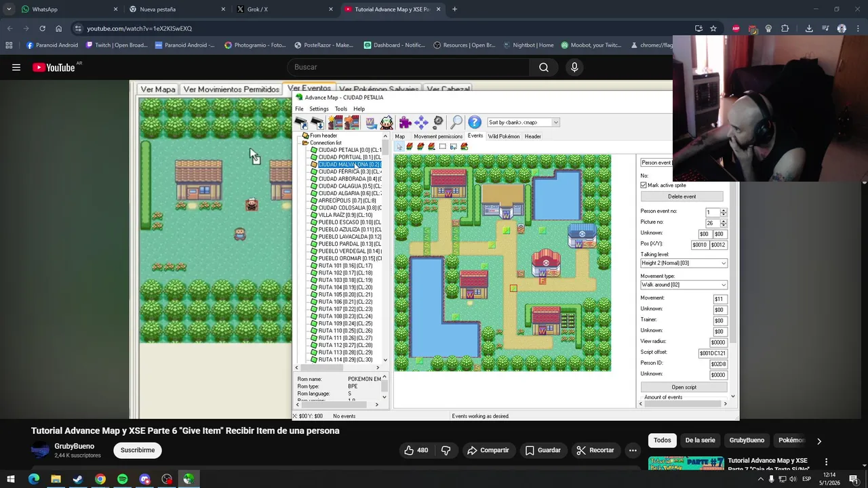Open GrubyBueno channel link
The image size is (868, 488).
point(74,446)
